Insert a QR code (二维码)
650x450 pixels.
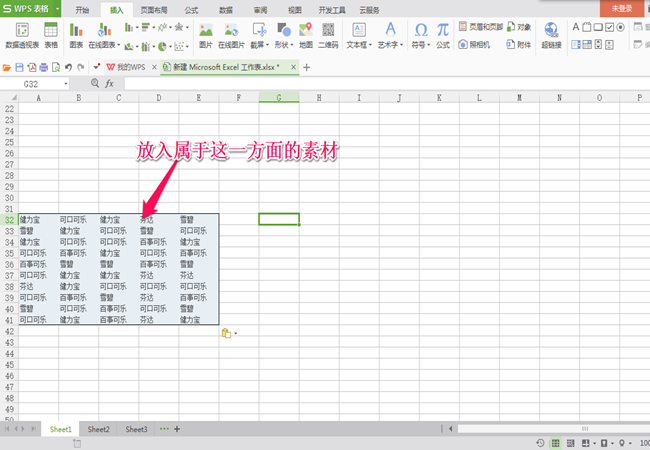328,36
